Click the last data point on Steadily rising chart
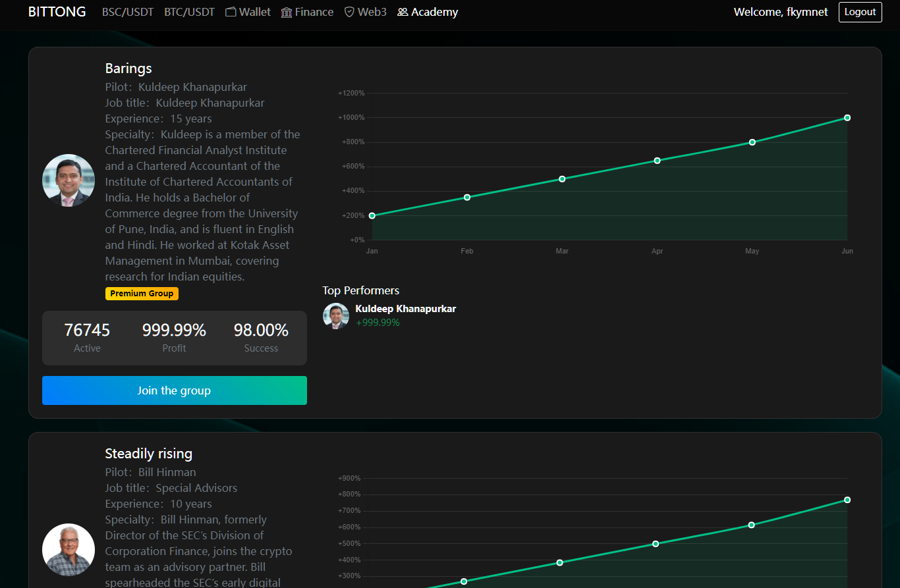The width and height of the screenshot is (900, 588). (x=847, y=500)
